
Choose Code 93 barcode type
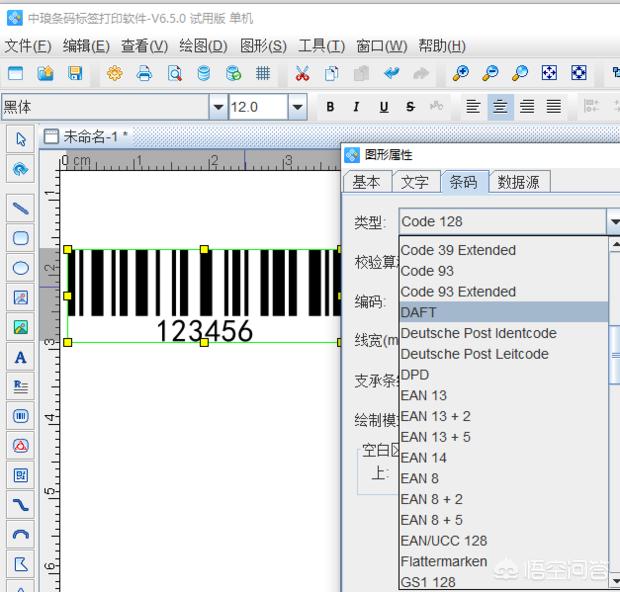[504, 271]
